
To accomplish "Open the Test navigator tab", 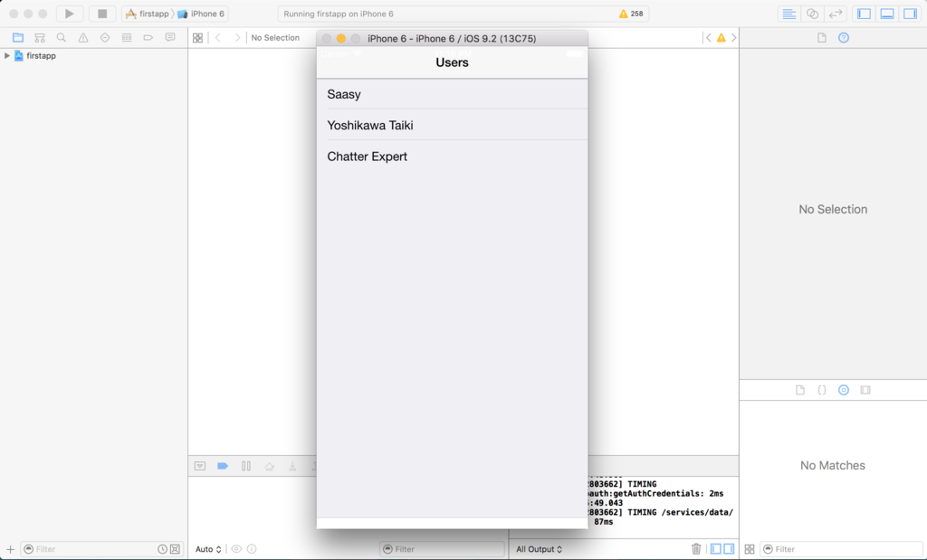I will pyautogui.click(x=105, y=38).
